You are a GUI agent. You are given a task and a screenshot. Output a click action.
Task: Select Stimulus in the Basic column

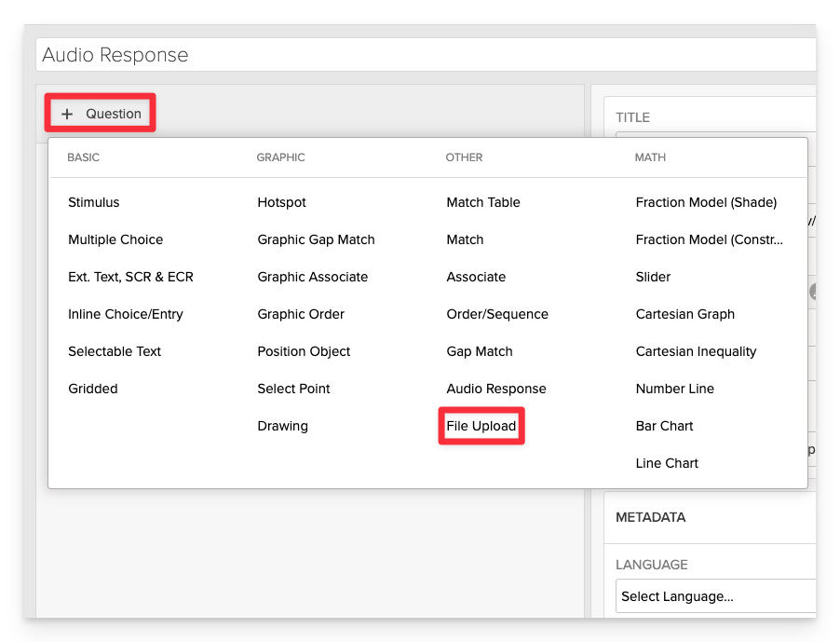pos(94,202)
